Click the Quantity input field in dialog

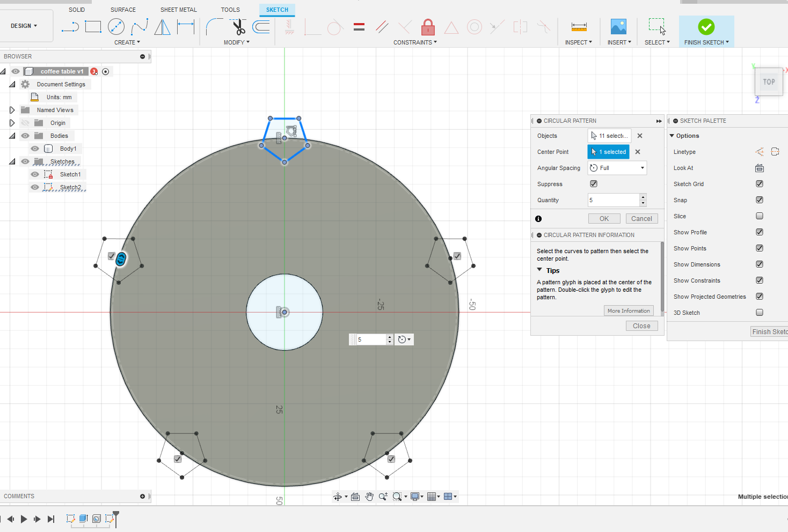613,200
